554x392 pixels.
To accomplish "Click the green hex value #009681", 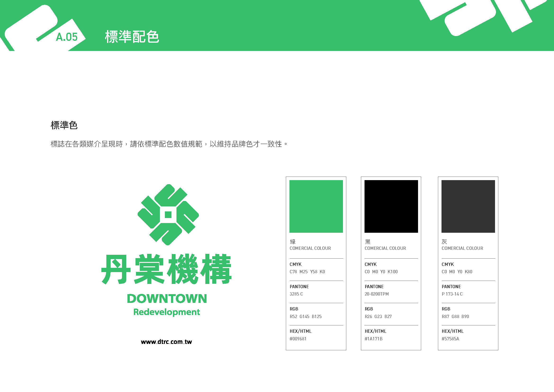I will (x=298, y=339).
